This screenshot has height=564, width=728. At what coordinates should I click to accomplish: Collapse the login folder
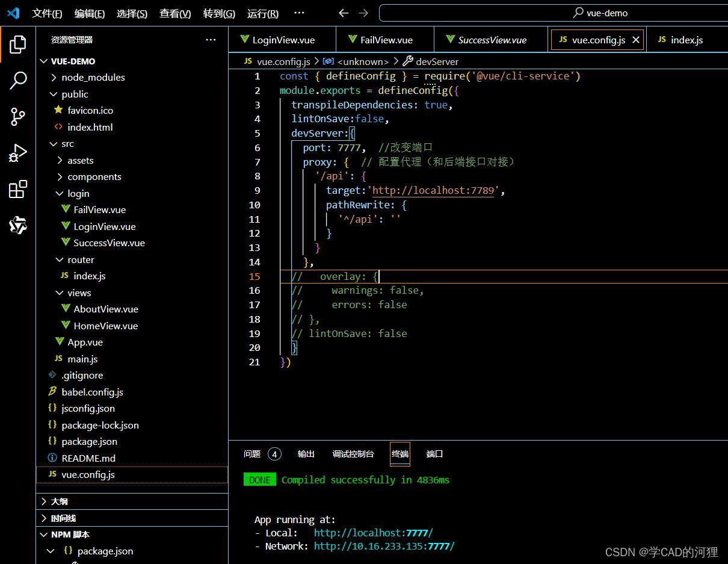pyautogui.click(x=60, y=193)
